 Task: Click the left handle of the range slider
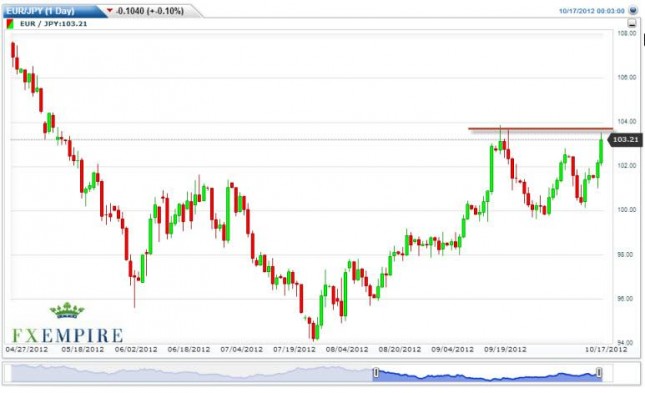(x=376, y=372)
